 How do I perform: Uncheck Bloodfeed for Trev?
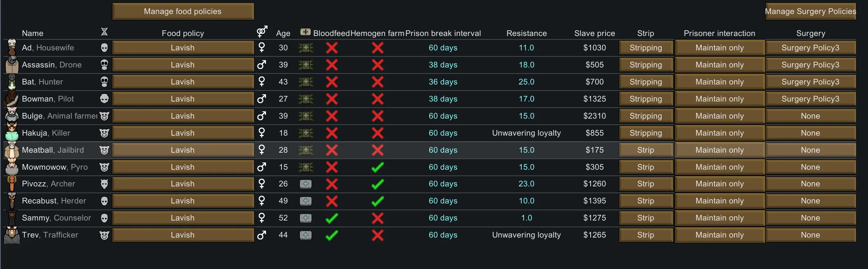pos(332,235)
